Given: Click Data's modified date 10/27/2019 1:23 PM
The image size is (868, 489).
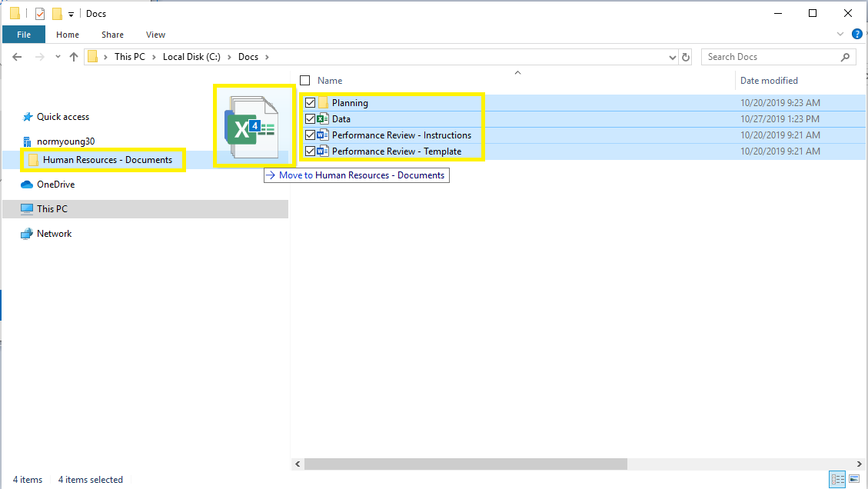Looking at the screenshot, I should pos(780,119).
